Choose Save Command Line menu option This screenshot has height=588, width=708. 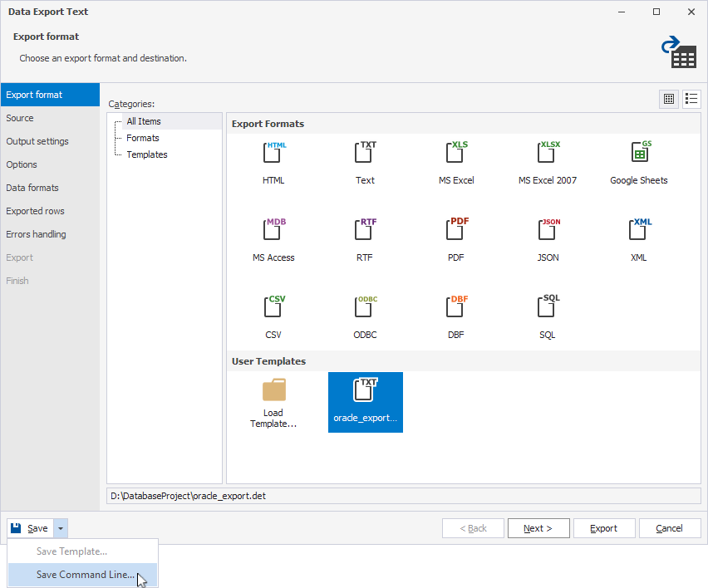(x=85, y=575)
